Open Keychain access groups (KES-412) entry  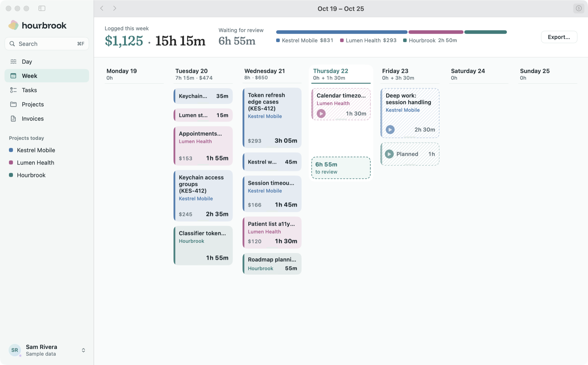[x=203, y=195]
